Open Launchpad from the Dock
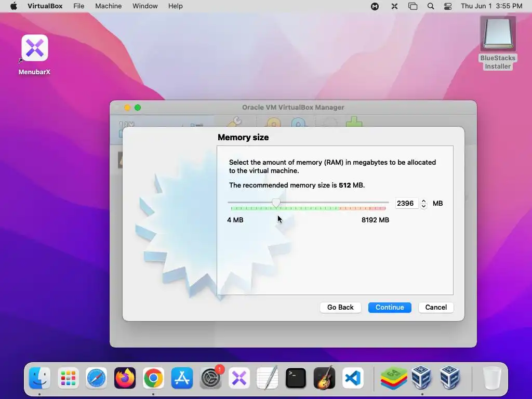This screenshot has height=399, width=532. [x=68, y=378]
